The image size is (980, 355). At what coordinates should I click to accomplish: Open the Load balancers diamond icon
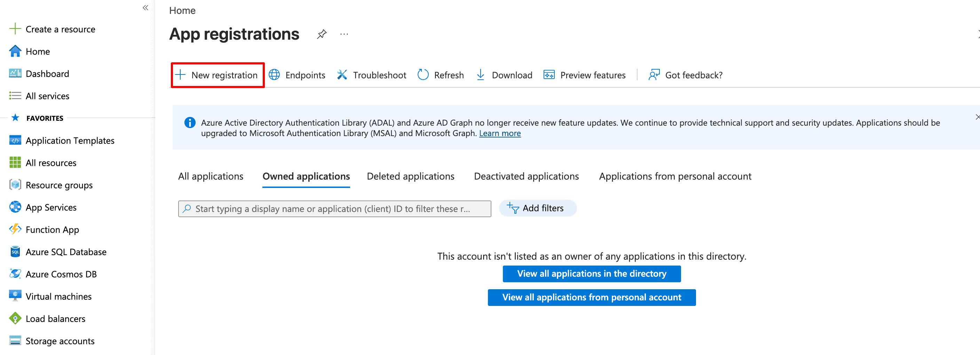pos(15,318)
